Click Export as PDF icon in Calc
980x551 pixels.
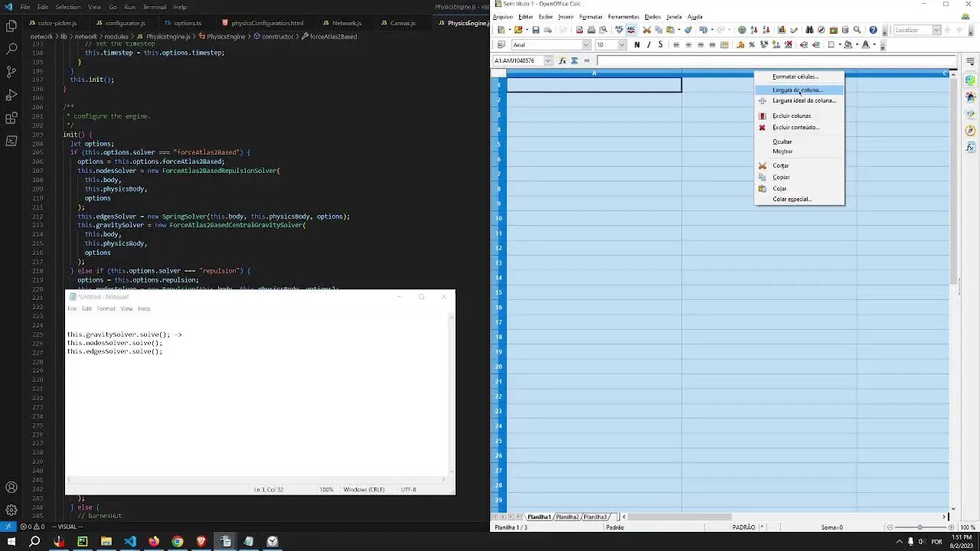(x=580, y=30)
